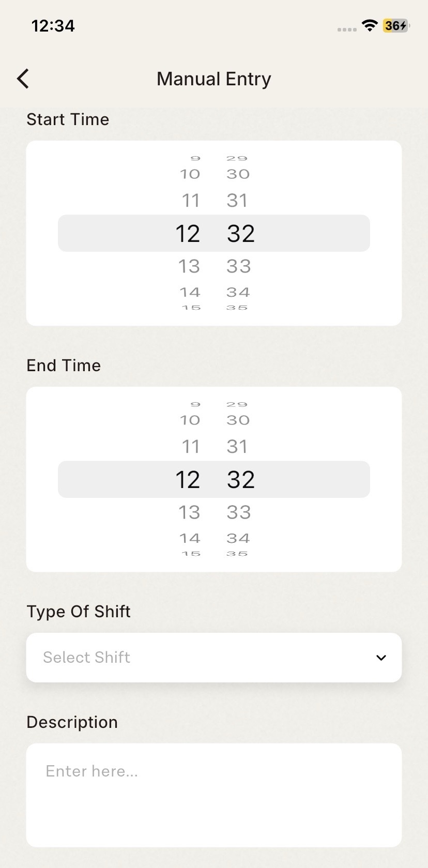Select minute 33 in Start Time picker
The image size is (428, 868).
point(238,266)
